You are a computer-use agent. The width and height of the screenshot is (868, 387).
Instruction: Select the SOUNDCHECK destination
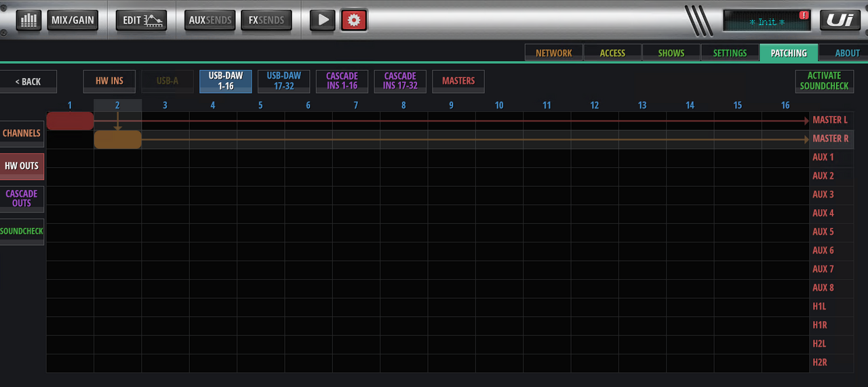tap(22, 231)
